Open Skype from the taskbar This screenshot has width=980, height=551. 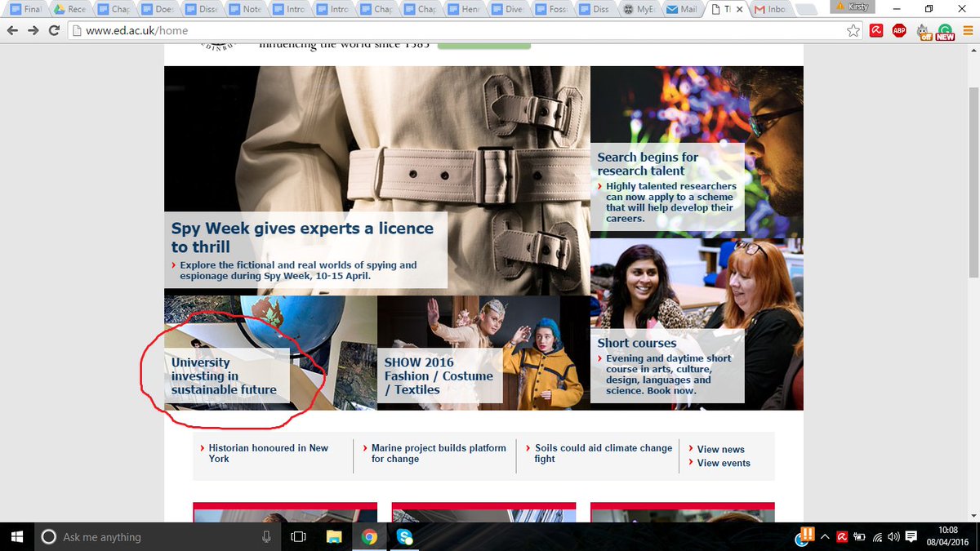[x=403, y=536]
